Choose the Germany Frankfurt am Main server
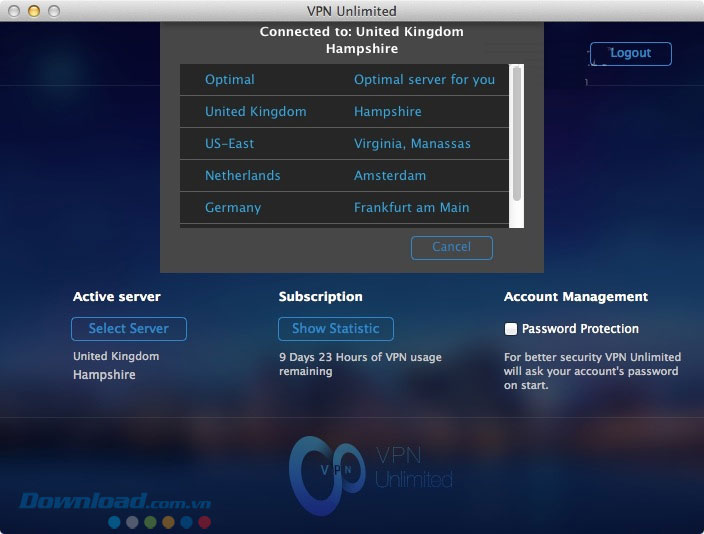704x534 pixels. (344, 207)
